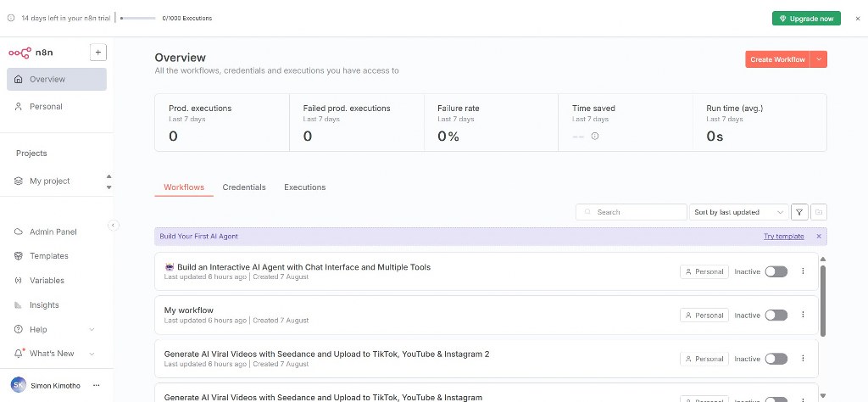Viewport: 868px width, 402px height.
Task: Click the SK user avatar
Action: [19, 385]
